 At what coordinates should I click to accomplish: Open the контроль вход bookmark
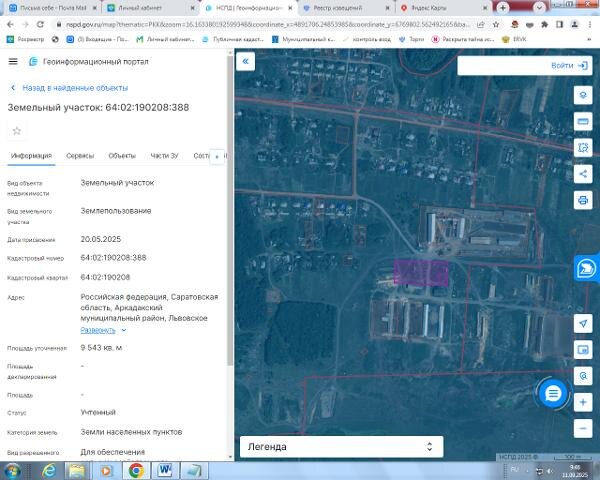(x=367, y=39)
